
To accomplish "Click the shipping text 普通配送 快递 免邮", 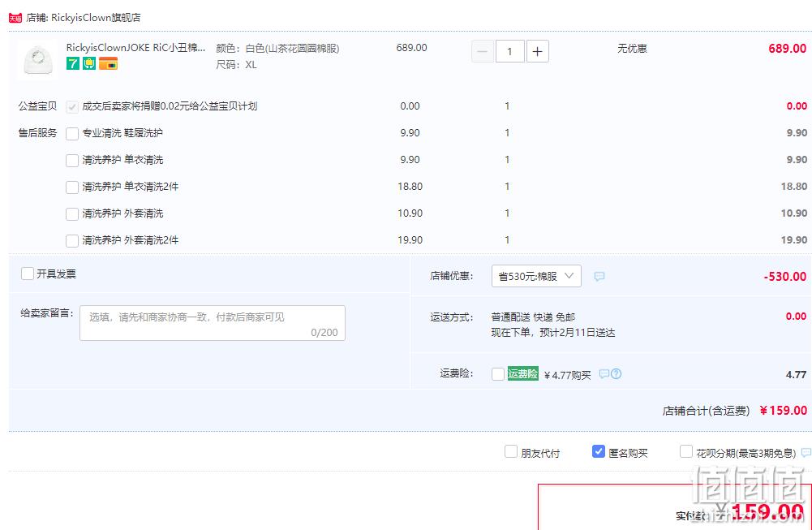I will tap(533, 317).
